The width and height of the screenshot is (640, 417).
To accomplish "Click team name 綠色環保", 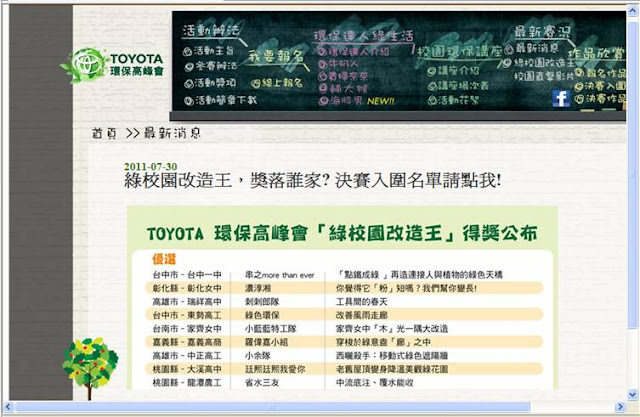I will 262,315.
